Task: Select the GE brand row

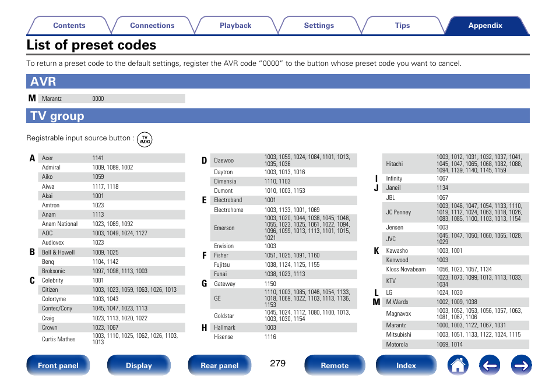Action: click(284, 298)
